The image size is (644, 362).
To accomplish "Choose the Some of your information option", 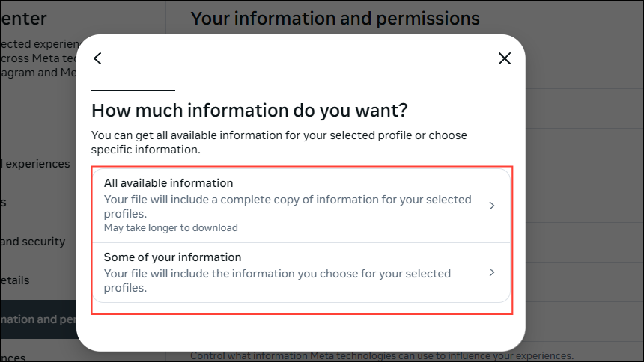I will coord(172,257).
